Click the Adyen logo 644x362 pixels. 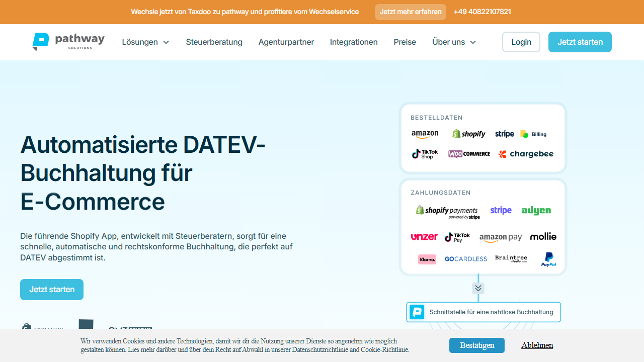pos(536,211)
